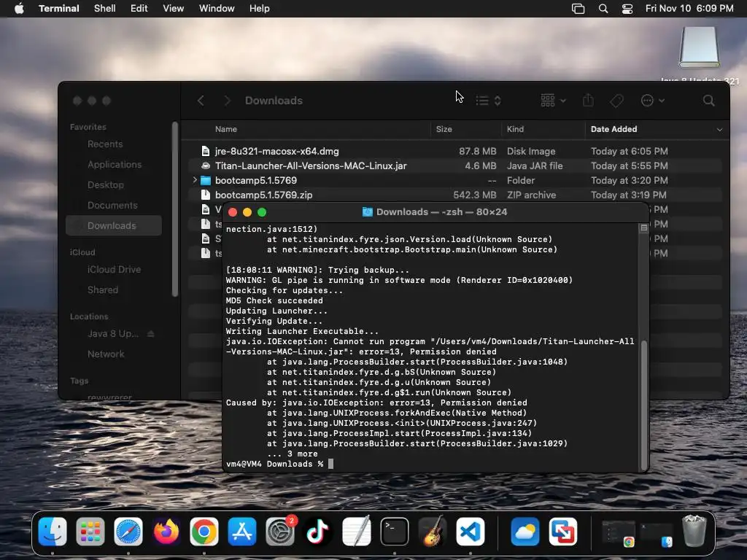This screenshot has height=560, width=747.
Task: Select Java 8 Up... volume in sidebar
Action: tap(113, 334)
